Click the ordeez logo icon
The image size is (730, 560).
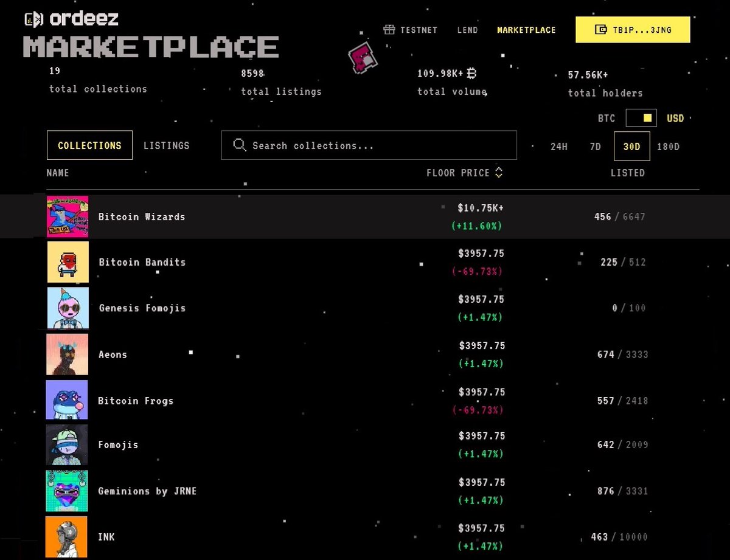pyautogui.click(x=34, y=19)
